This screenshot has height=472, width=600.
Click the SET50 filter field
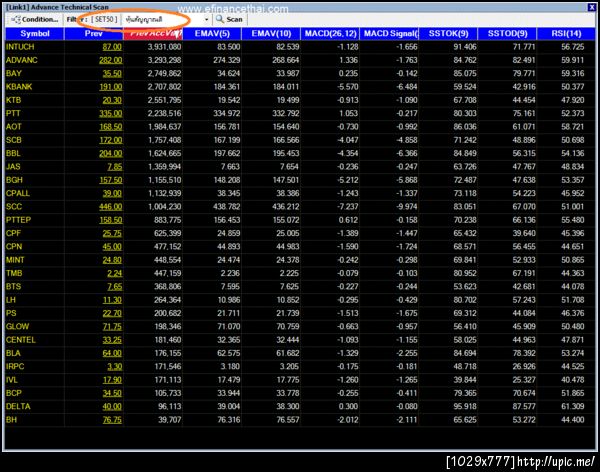pyautogui.click(x=104, y=19)
